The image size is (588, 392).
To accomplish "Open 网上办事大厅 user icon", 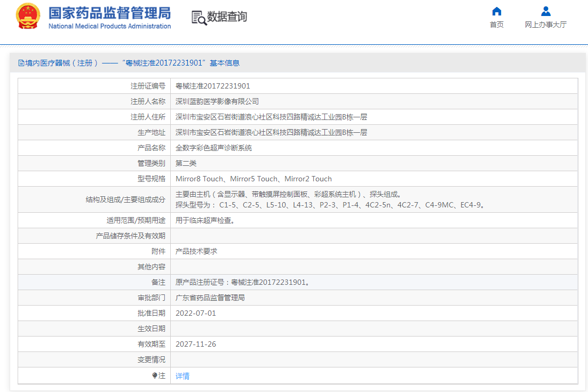I will point(546,11).
